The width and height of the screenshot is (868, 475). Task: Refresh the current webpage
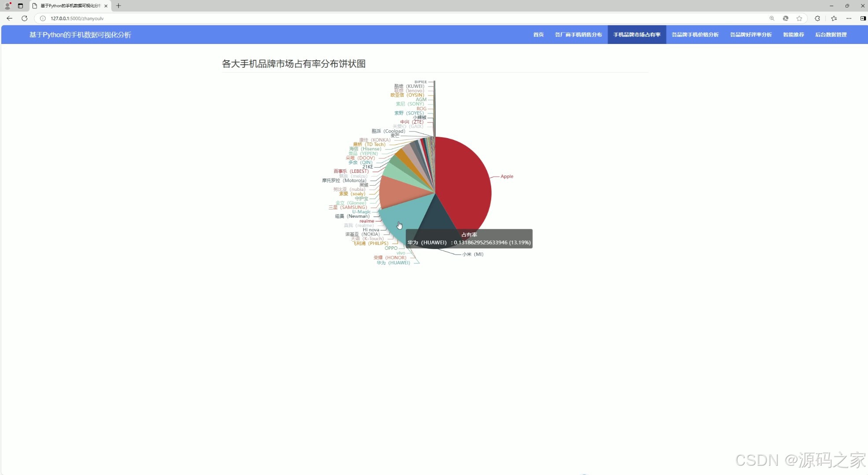tap(25, 18)
